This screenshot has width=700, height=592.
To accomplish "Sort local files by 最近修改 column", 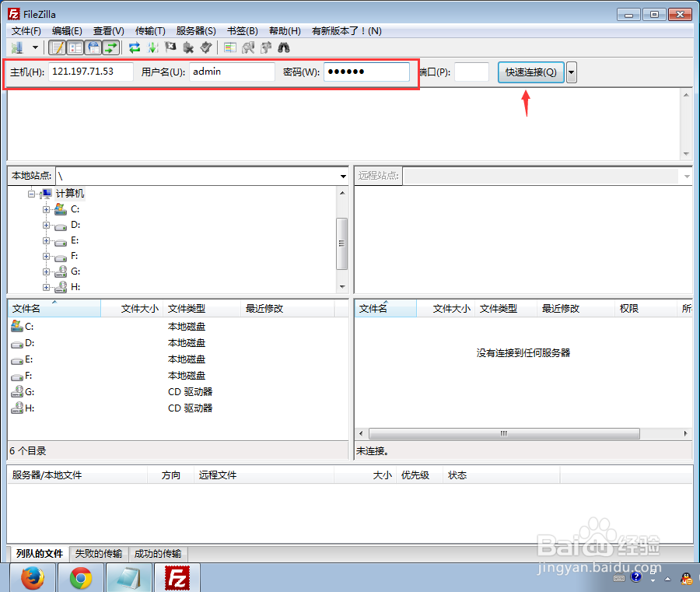I will [x=288, y=309].
